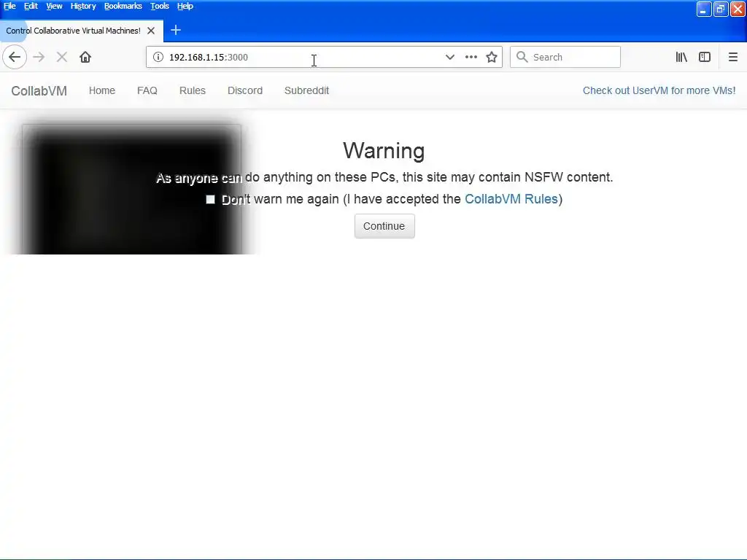
Task: Open the History menu
Action: (x=83, y=6)
